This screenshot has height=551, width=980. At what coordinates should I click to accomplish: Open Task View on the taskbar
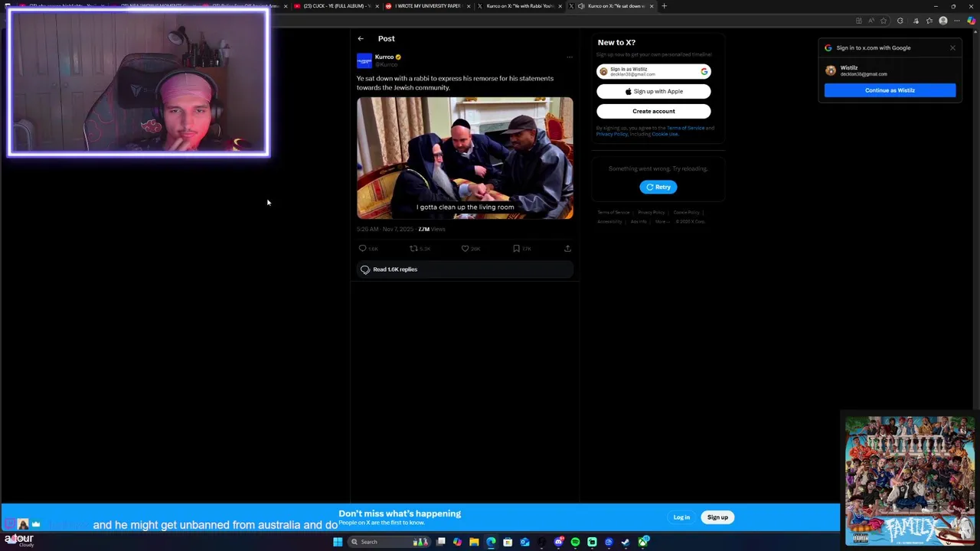pyautogui.click(x=441, y=542)
